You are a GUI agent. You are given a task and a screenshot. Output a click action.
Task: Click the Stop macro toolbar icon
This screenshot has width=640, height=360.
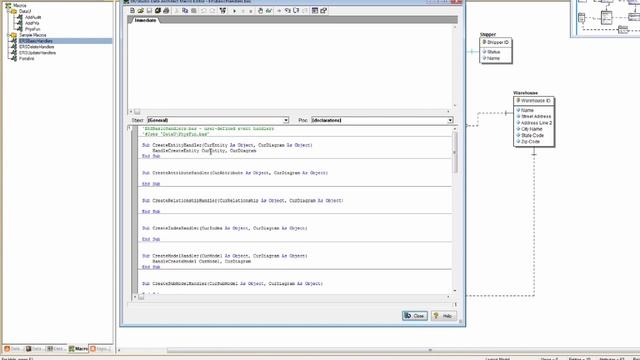(x=251, y=11)
